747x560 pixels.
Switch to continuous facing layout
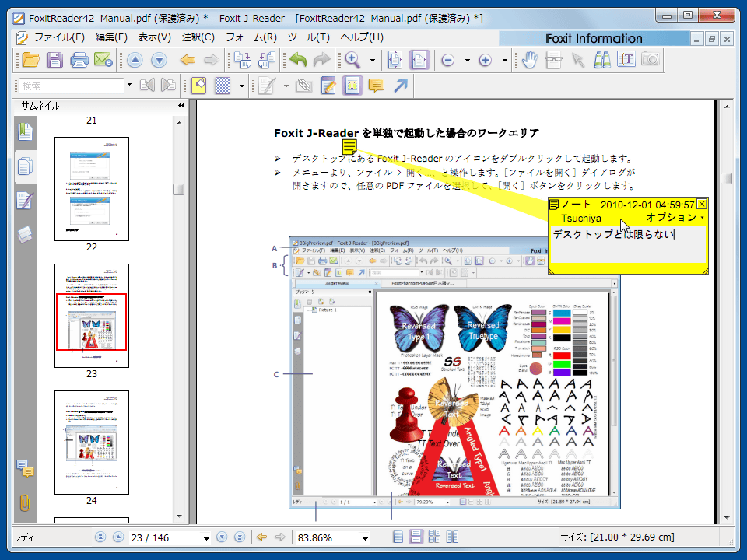coord(434,537)
